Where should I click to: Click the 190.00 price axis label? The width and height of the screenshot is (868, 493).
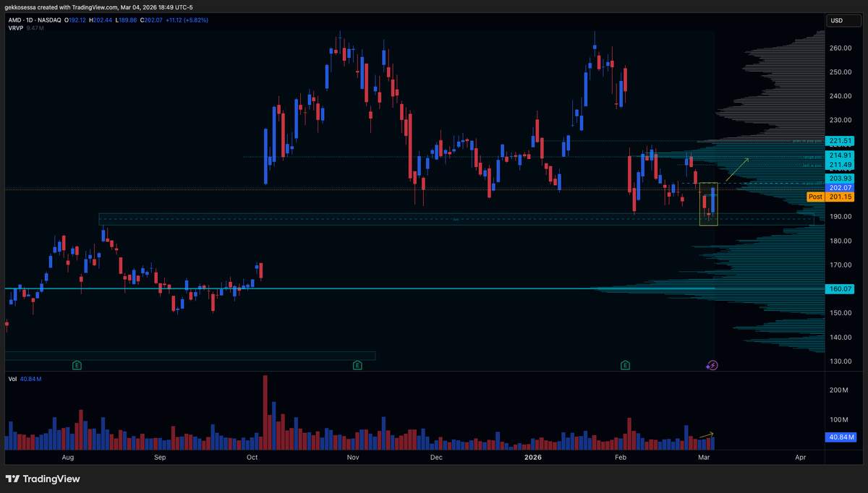click(x=840, y=217)
